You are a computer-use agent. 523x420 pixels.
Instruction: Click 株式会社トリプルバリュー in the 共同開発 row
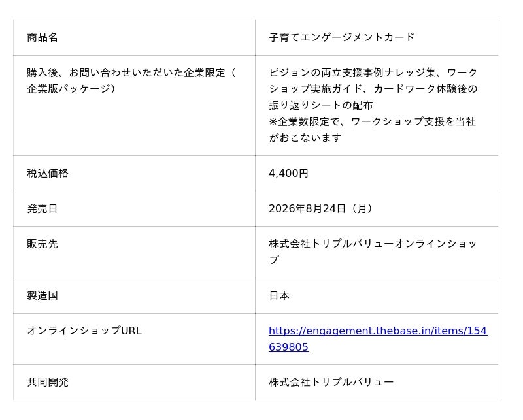[x=331, y=382]
